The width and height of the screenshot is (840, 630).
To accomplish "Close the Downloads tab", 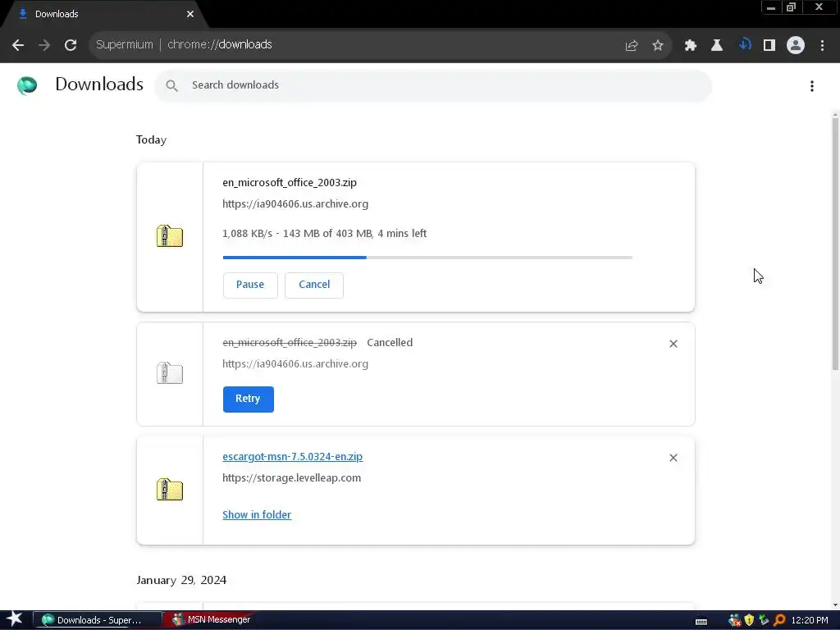I will pos(190,14).
